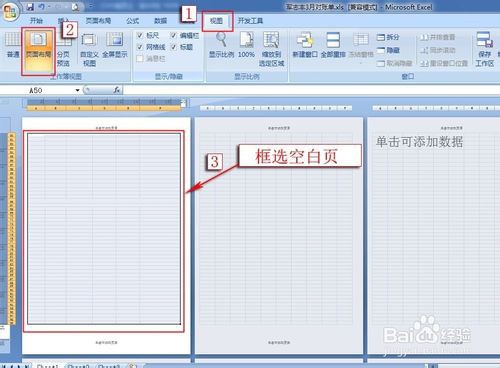
Task: Click 拆分 split window command
Action: pos(388,37)
